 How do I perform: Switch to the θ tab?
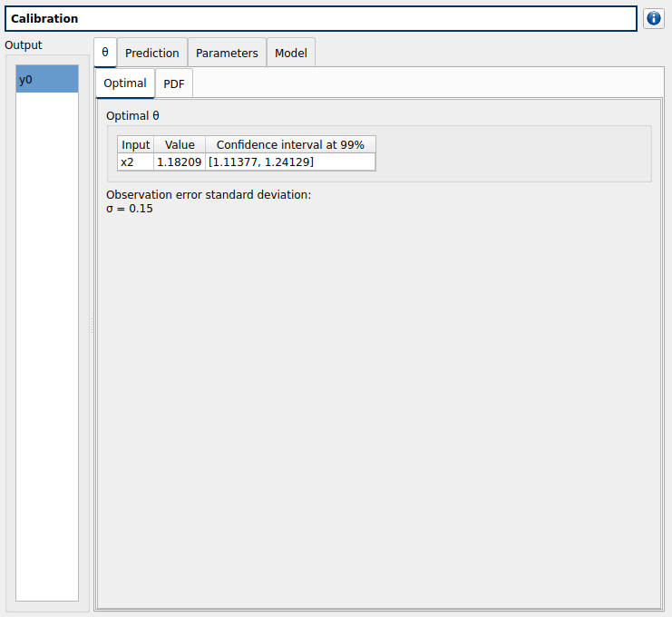click(105, 53)
